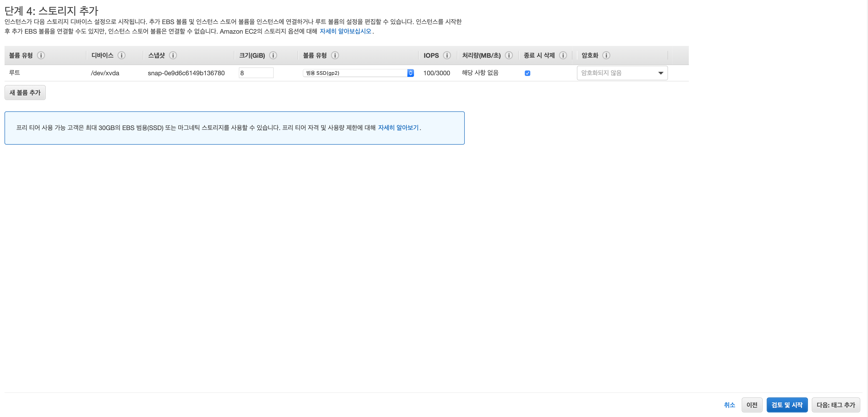Screen dimensions: 868x417
Task: Click info icon next to 디바이스 header
Action: pyautogui.click(x=122, y=55)
